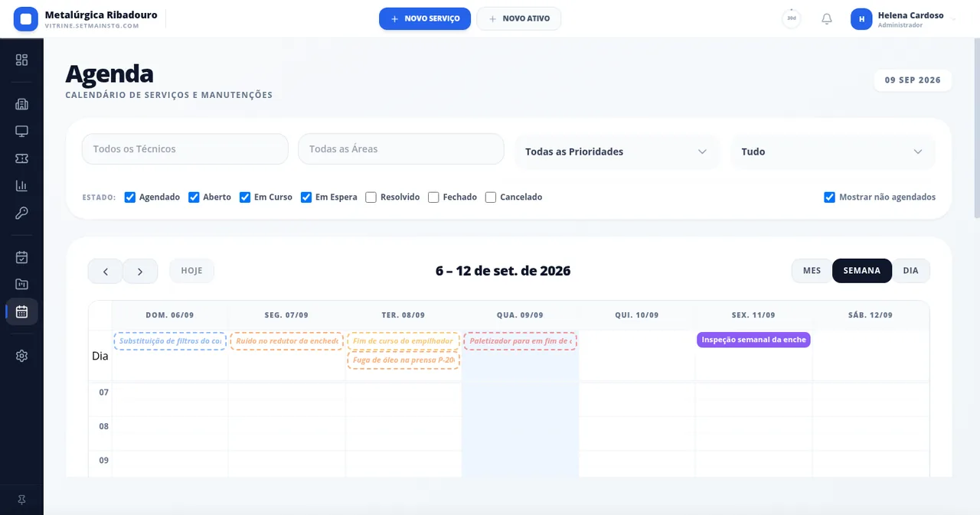This screenshot has height=515, width=980.
Task: Open the Helena Cardoso user menu
Action: tap(904, 19)
